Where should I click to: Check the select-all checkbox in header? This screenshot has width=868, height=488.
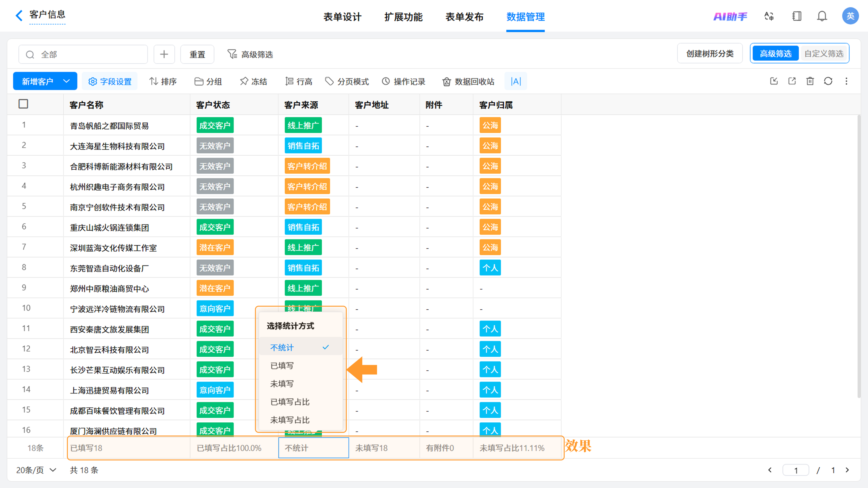23,104
